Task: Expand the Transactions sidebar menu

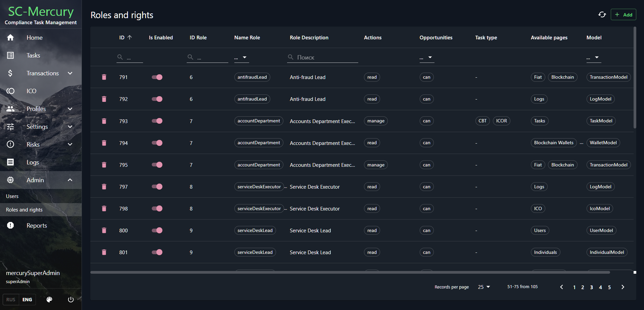Action: pyautogui.click(x=70, y=73)
